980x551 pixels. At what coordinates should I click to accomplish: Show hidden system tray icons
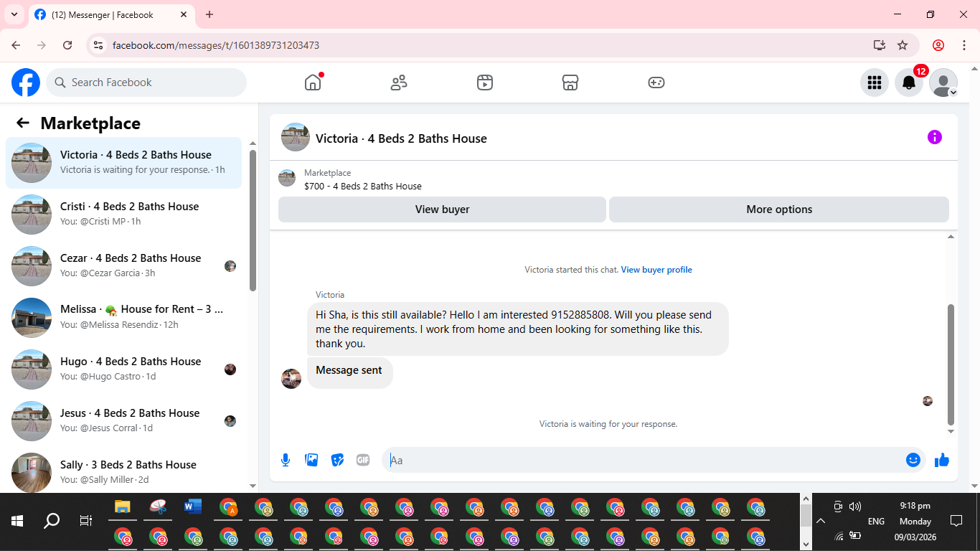pos(821,522)
